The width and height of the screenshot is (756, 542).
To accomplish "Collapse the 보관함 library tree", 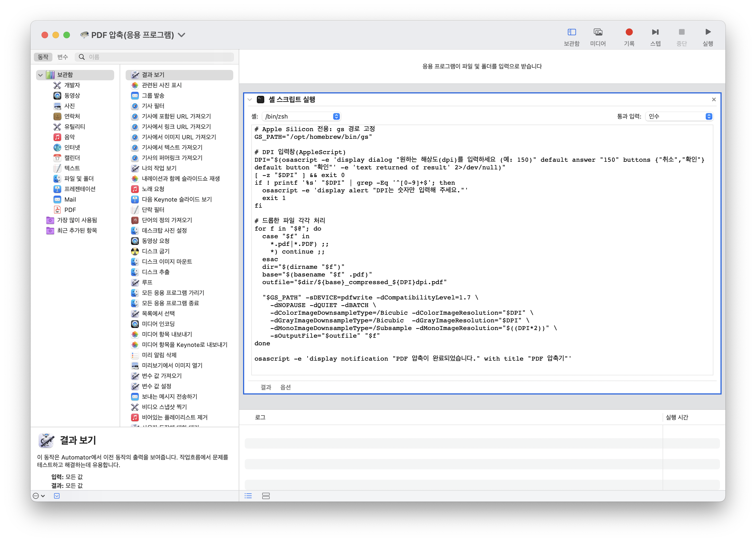I will pos(41,75).
